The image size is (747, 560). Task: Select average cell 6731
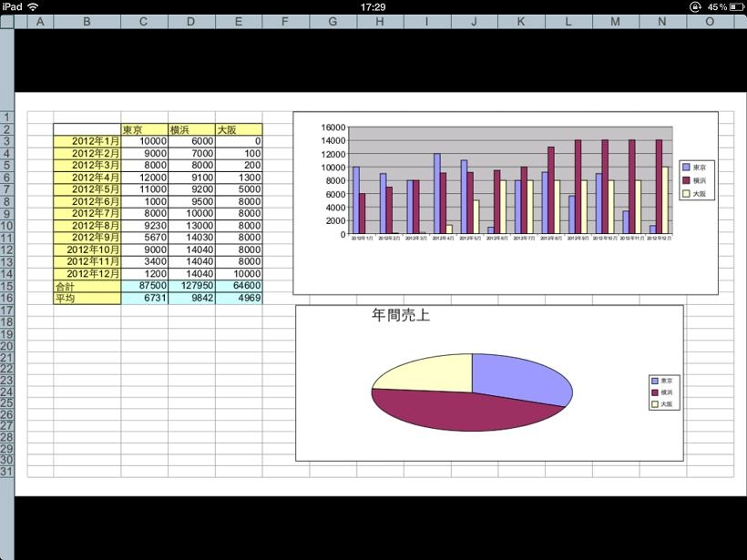coord(144,298)
